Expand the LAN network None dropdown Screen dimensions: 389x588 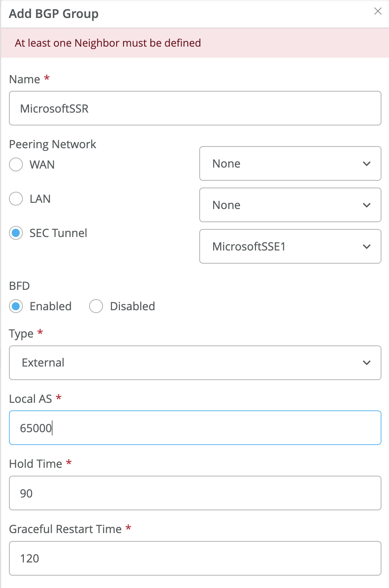[290, 205]
